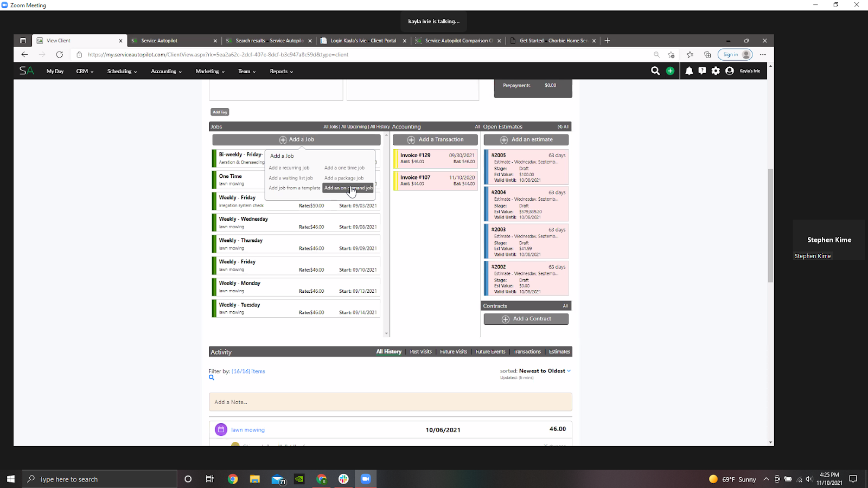This screenshot has height=488, width=868.
Task: Click the purple calendar icon for lawn mowing
Action: coord(221,429)
